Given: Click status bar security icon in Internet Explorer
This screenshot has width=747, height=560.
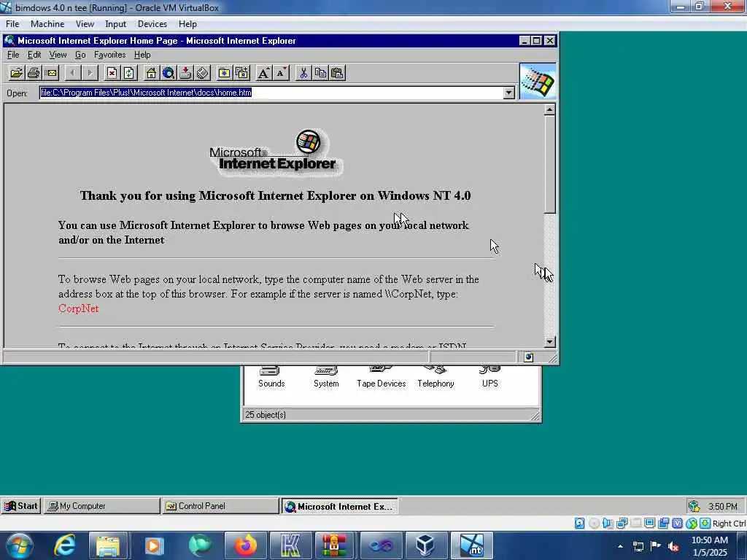Looking at the screenshot, I should coord(528,357).
